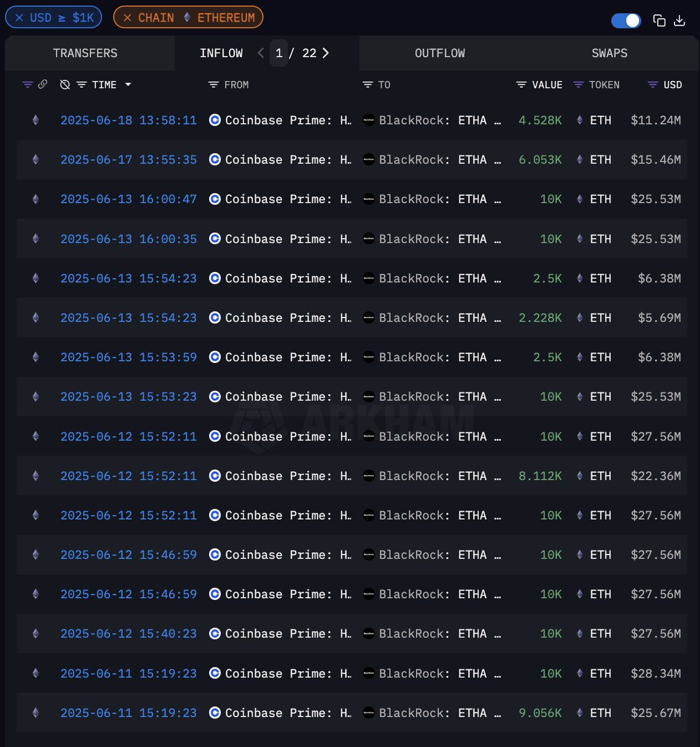
Task: Open the filter icon on the VALUE column
Action: tap(521, 85)
